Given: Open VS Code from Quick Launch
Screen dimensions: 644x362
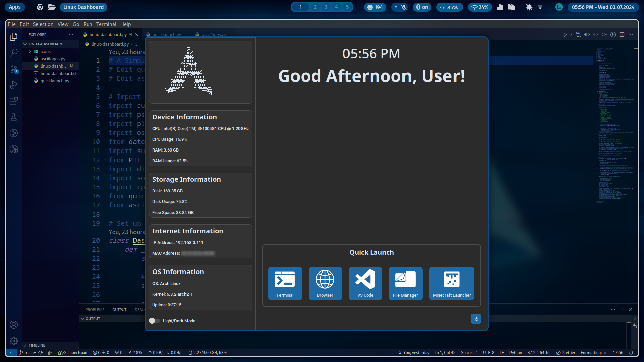Looking at the screenshot, I should [365, 283].
